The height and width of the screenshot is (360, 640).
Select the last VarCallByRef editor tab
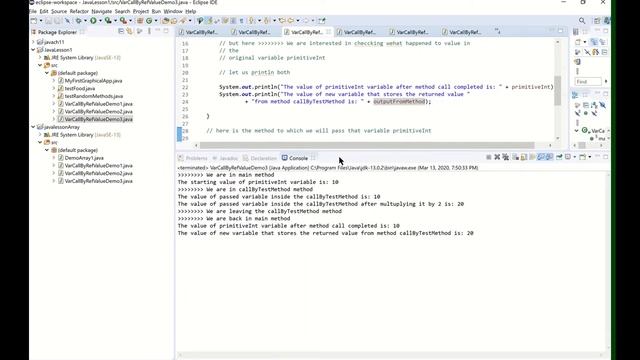point(462,32)
